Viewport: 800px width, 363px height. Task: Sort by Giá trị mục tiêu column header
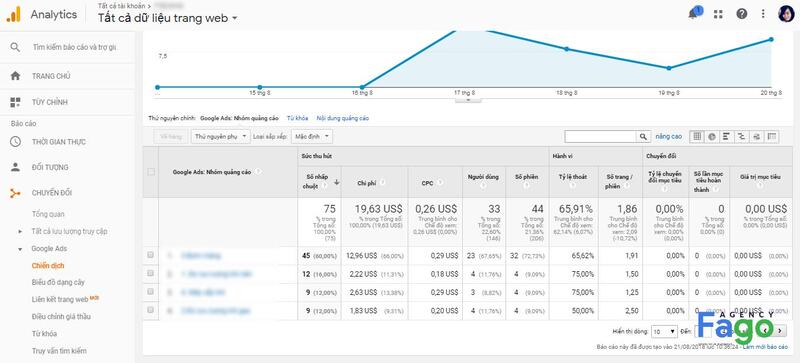pos(761,177)
